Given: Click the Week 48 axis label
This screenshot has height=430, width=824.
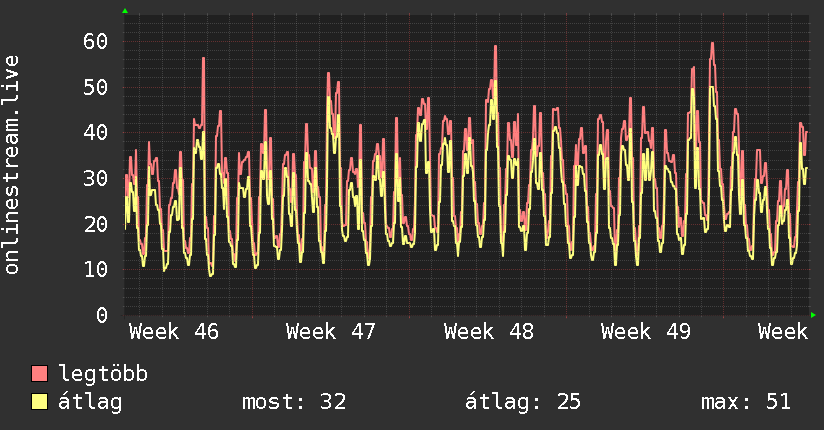Looking at the screenshot, I should click(488, 332).
